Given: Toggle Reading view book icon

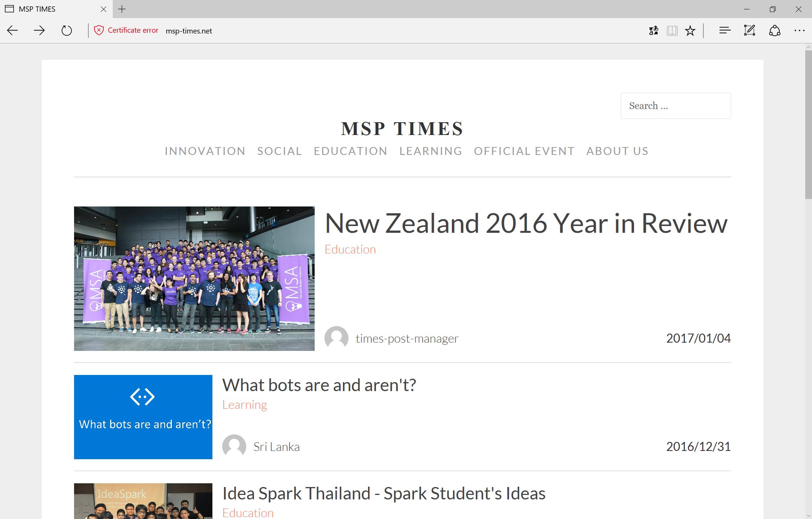Looking at the screenshot, I should pos(672,30).
